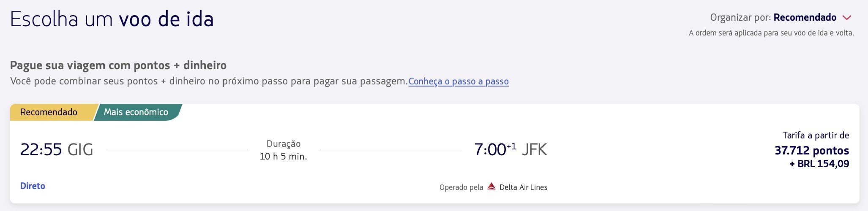Click the red chevron next to Recomendado
Screen dimensions: 868x211
click(846, 18)
